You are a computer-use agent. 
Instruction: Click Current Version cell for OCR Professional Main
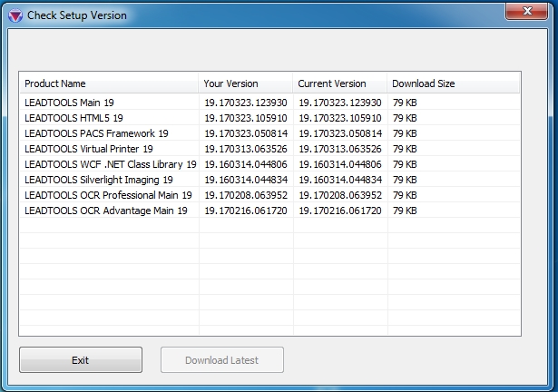[340, 195]
